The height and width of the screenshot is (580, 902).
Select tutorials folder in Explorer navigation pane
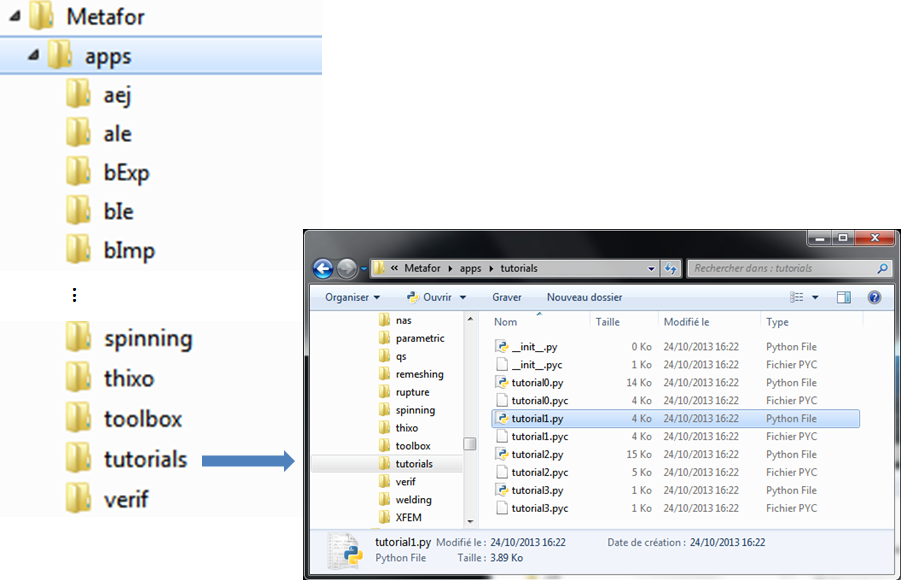(387, 464)
